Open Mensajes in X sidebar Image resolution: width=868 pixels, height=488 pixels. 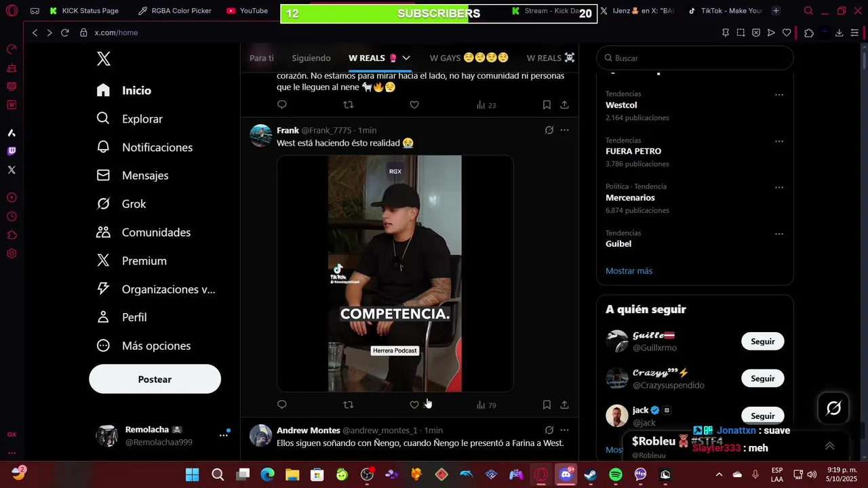coord(132,176)
